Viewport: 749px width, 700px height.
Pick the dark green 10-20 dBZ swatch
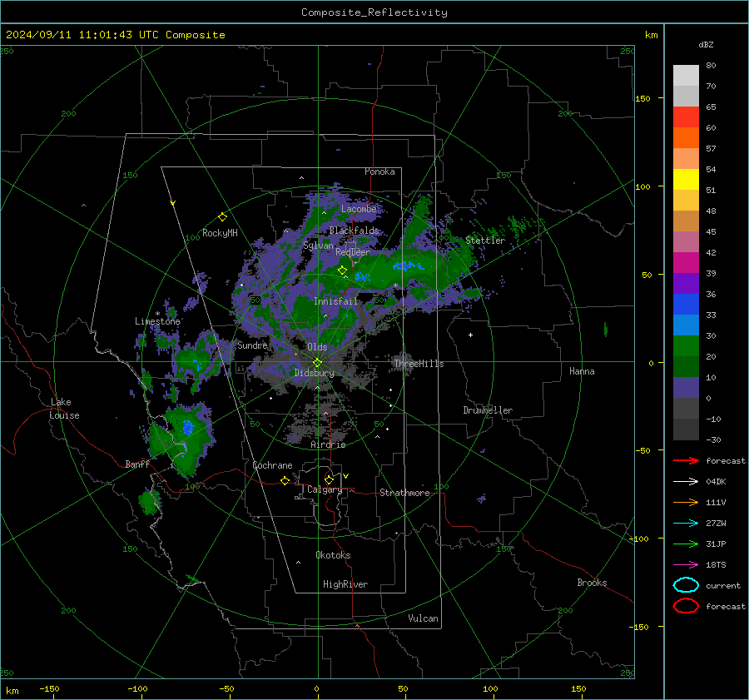pyautogui.click(x=686, y=366)
